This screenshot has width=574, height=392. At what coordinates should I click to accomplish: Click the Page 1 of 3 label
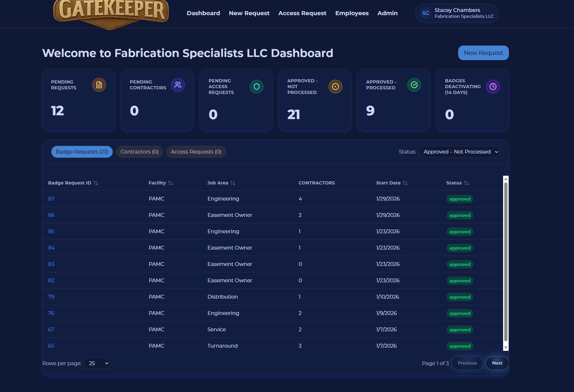click(435, 363)
